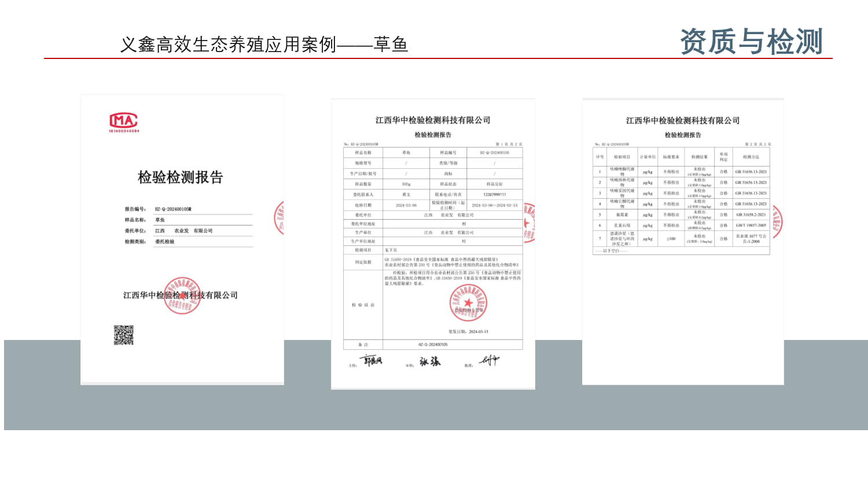Click the GB/T 19857-2005 method cell
Screen dimensions: 868x488
click(751, 225)
